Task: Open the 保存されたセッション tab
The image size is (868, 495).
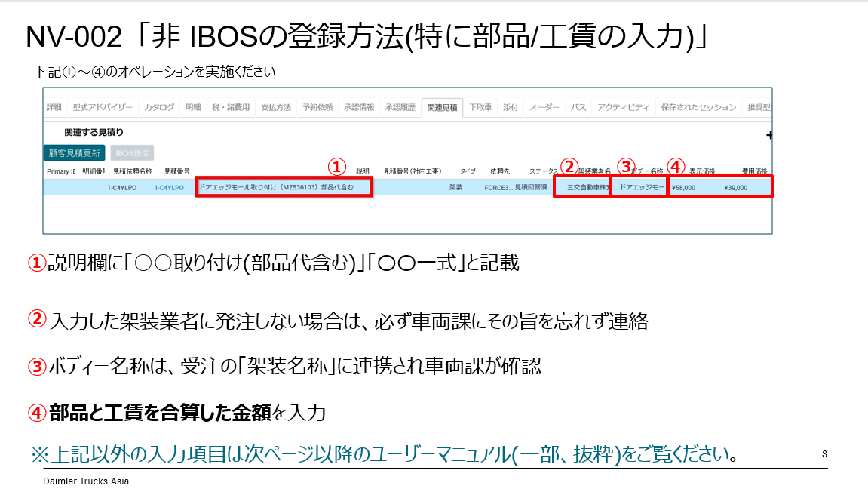Action: click(x=698, y=107)
